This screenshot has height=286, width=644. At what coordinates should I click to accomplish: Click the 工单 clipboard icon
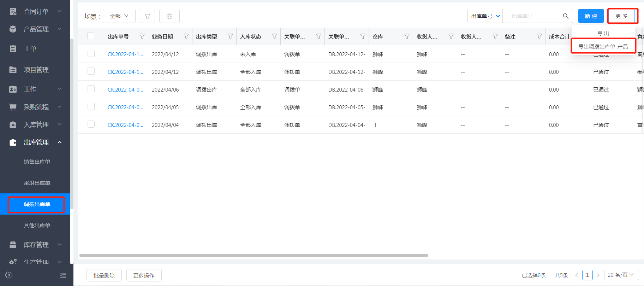[13, 48]
